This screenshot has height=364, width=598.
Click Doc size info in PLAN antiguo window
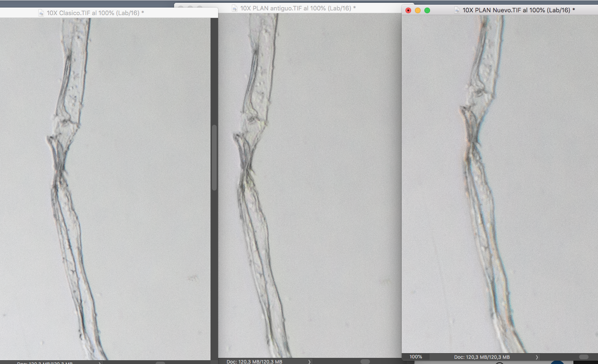tap(254, 362)
